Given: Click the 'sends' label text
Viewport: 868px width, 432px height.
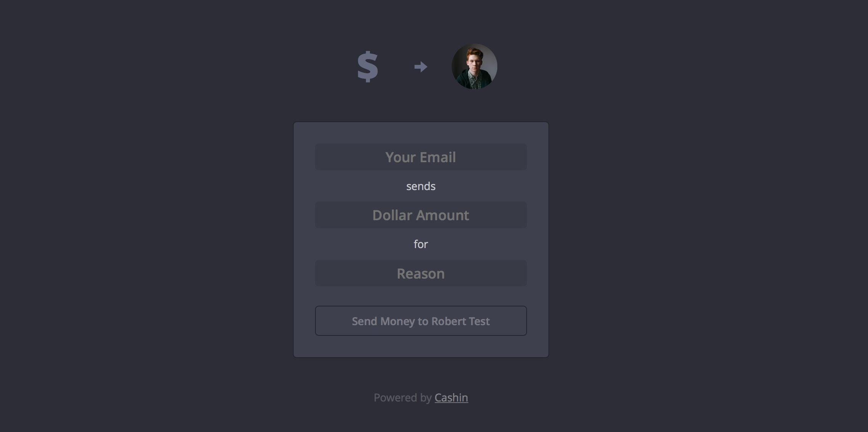Looking at the screenshot, I should (x=421, y=186).
